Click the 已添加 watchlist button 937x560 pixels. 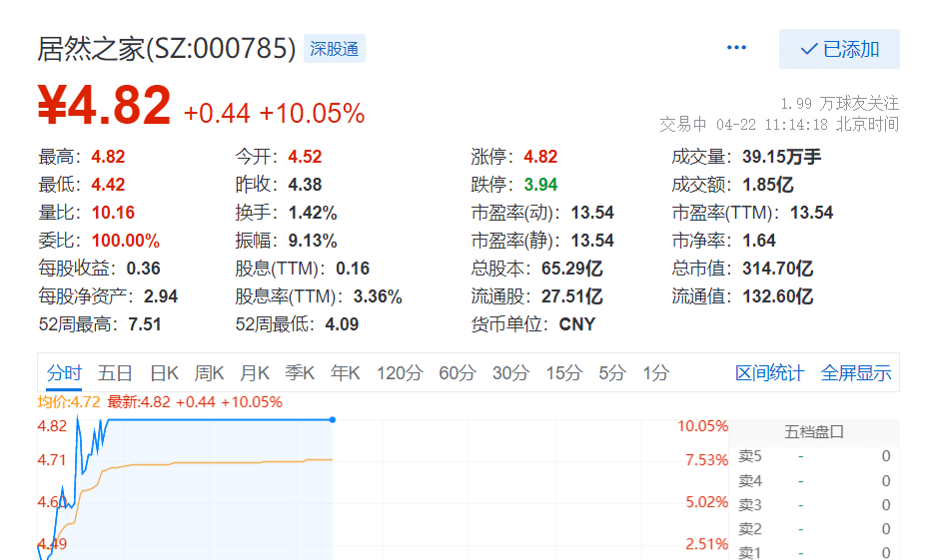(839, 49)
